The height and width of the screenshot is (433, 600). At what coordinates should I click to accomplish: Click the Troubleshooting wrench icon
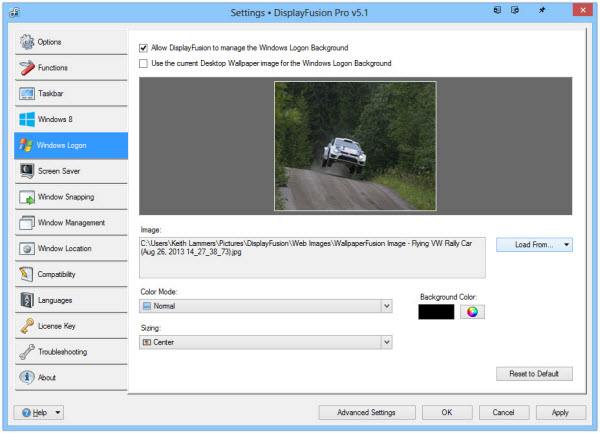point(27,352)
